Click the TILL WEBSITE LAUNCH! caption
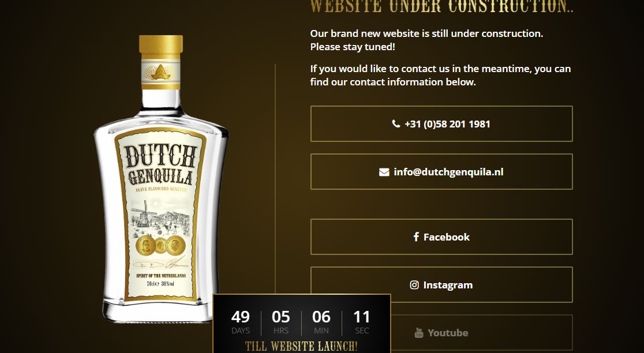The height and width of the screenshot is (353, 644). click(x=301, y=346)
